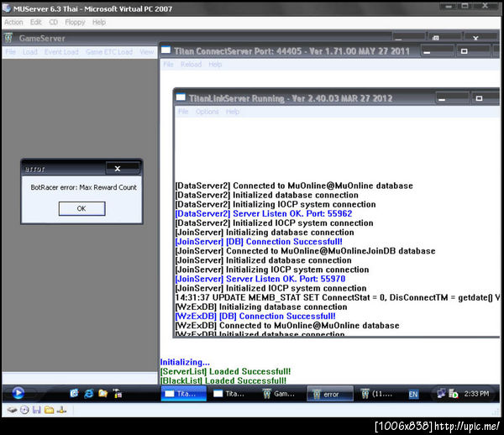Click the '[JoinServer] [DB] Connection Successfull!' line

(259, 242)
